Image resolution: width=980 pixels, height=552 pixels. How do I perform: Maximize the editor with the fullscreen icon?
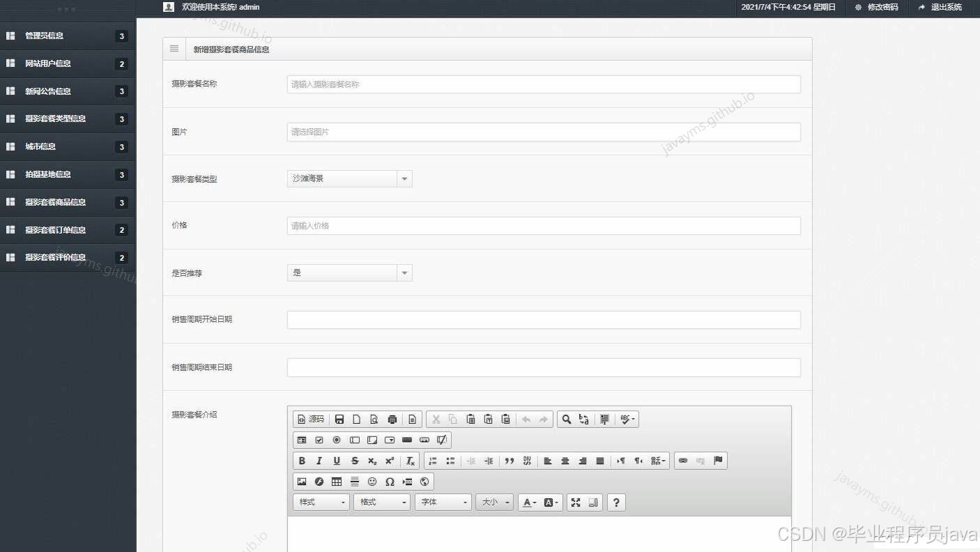pos(576,502)
